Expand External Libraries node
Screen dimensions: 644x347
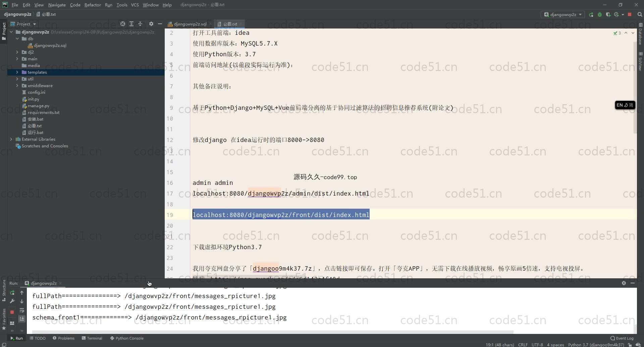(11, 139)
